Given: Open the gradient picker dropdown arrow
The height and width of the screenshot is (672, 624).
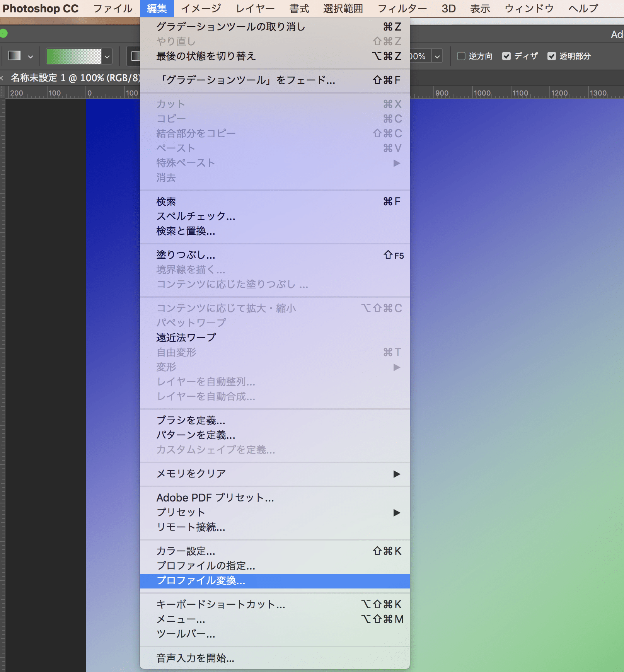Looking at the screenshot, I should tap(107, 56).
